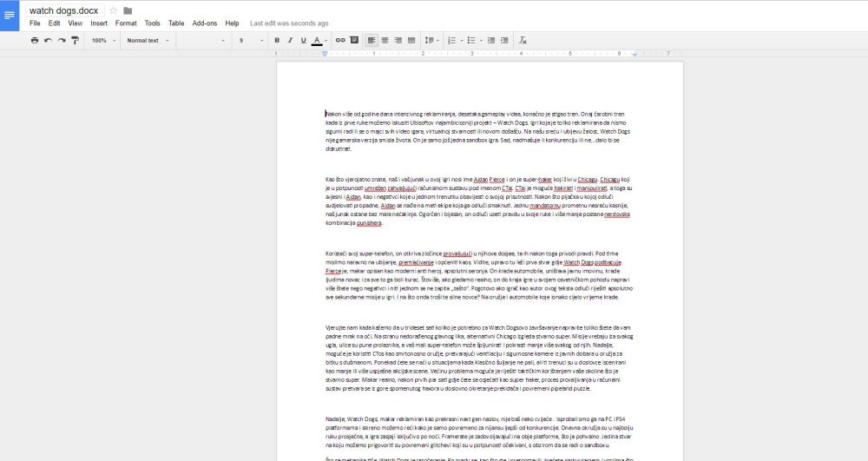Click the 'Last edit was seconds ago' link

288,23
